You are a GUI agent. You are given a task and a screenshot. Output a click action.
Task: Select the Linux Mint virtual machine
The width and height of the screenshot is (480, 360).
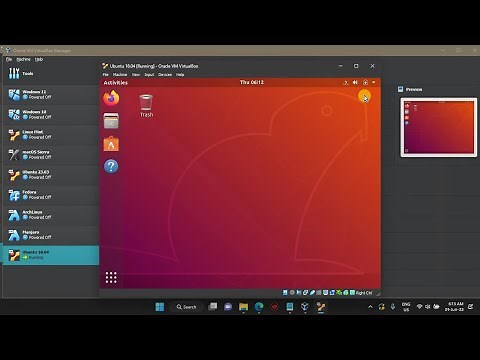pyautogui.click(x=51, y=135)
